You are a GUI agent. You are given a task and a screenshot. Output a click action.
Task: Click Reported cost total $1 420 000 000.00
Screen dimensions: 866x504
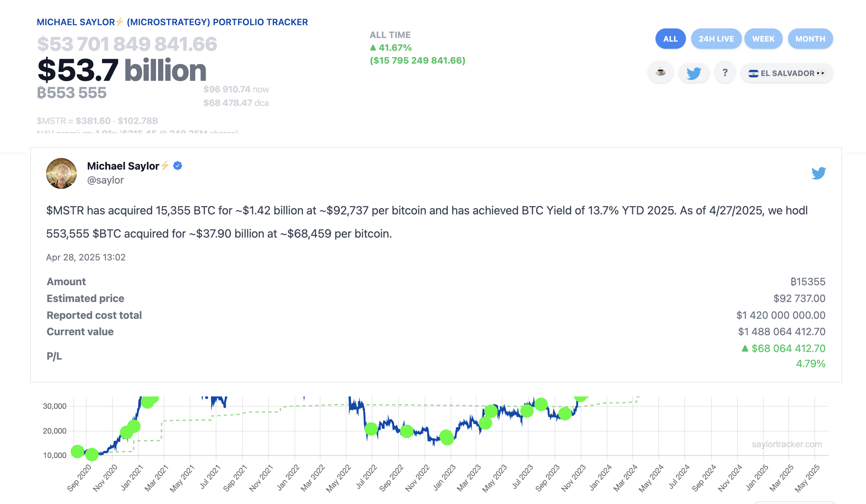[x=781, y=315]
